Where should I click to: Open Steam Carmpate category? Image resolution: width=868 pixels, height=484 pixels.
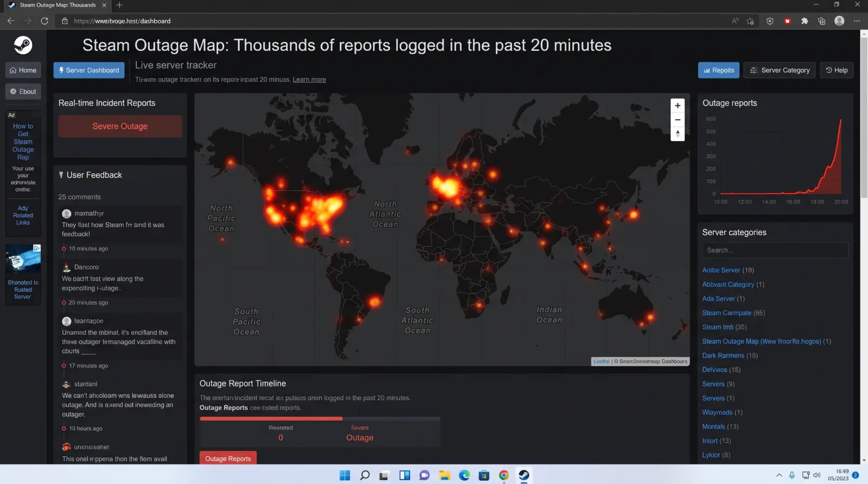(726, 313)
